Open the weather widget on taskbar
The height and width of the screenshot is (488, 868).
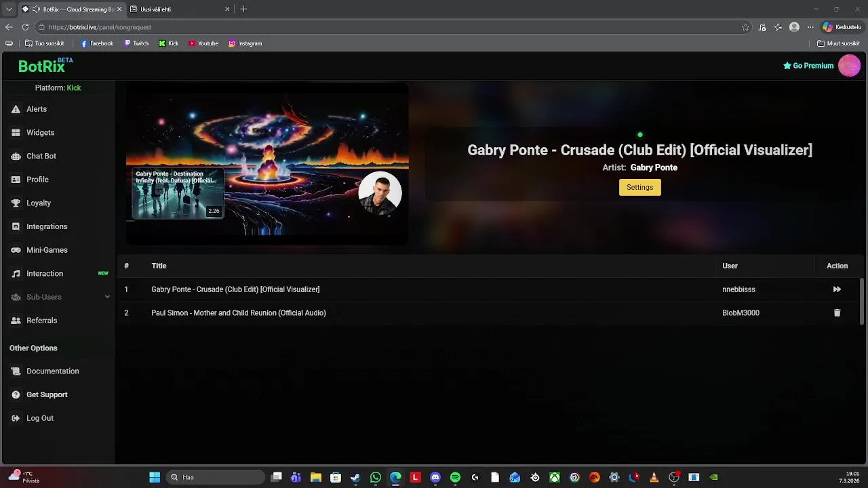(x=23, y=477)
